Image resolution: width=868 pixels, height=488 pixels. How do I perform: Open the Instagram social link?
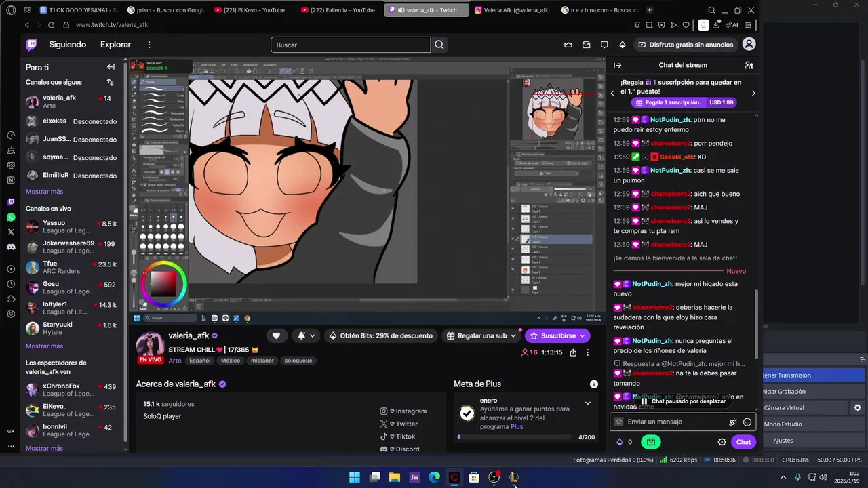tap(403, 411)
